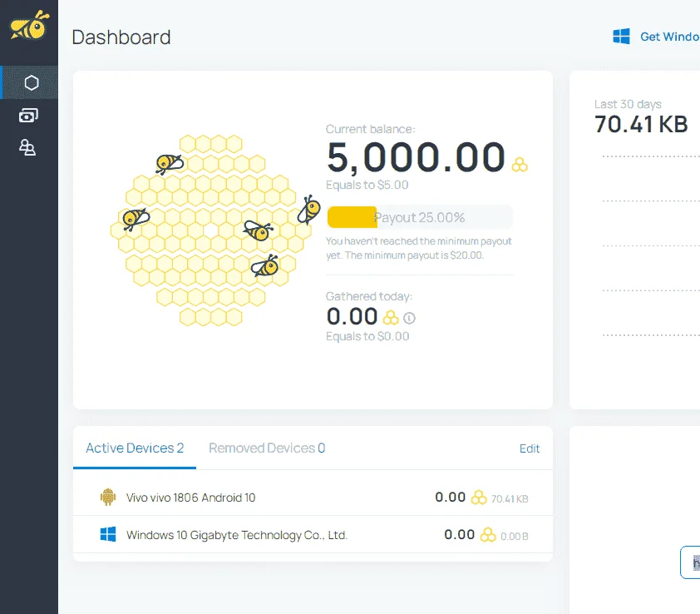Click the info icon beside Gathered today
700x614 pixels.
(409, 318)
